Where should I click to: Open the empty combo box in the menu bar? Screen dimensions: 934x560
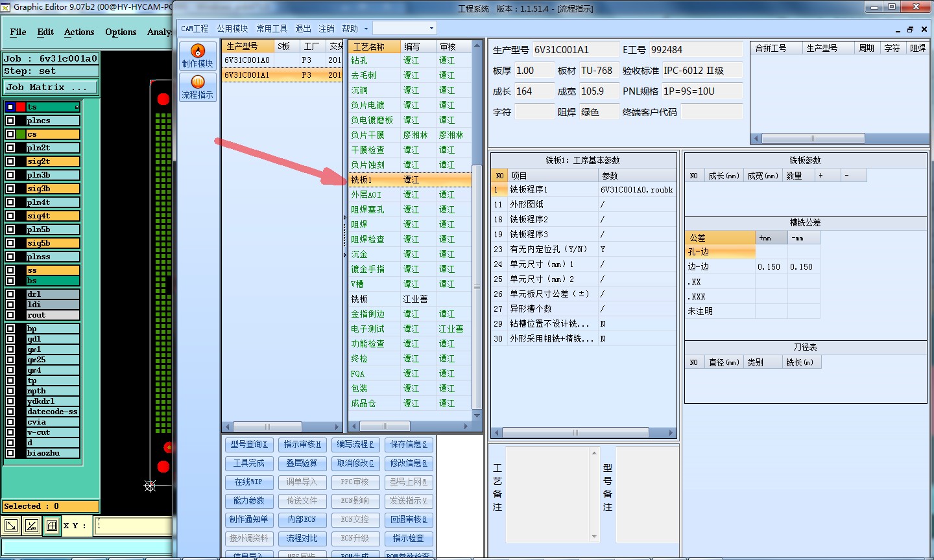pyautogui.click(x=404, y=29)
